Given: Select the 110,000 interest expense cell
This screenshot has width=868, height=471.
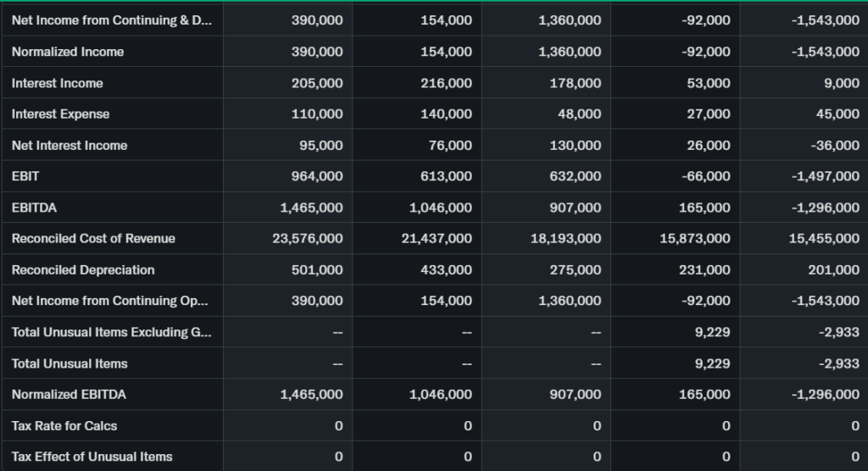Looking at the screenshot, I should tap(316, 114).
